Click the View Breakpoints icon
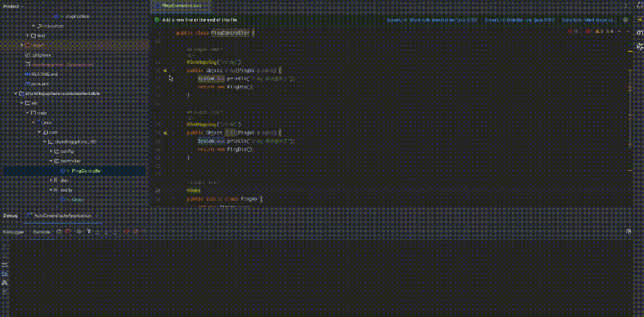The width and height of the screenshot is (644, 317). [x=126, y=232]
